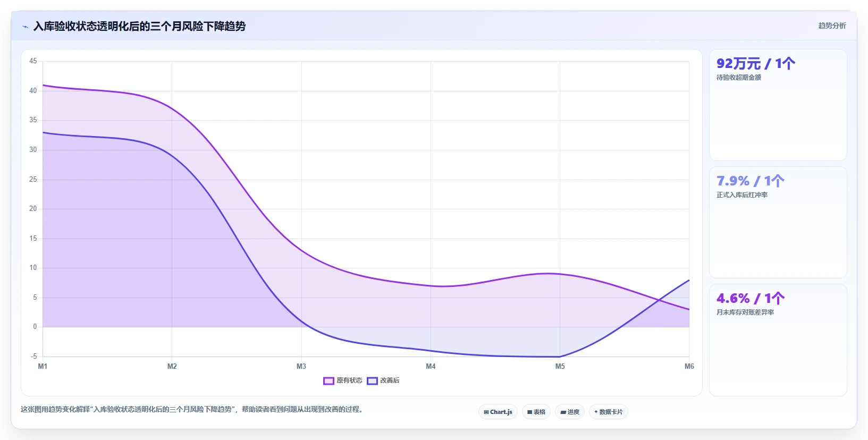Click the Chart.js tag

tap(498, 412)
